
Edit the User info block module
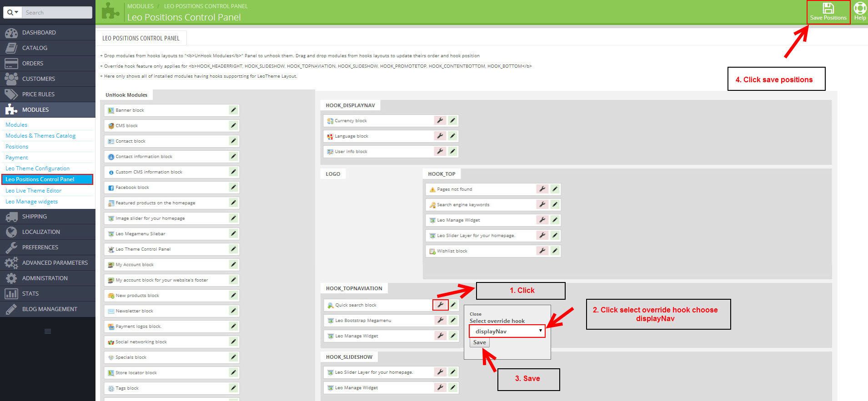[452, 151]
